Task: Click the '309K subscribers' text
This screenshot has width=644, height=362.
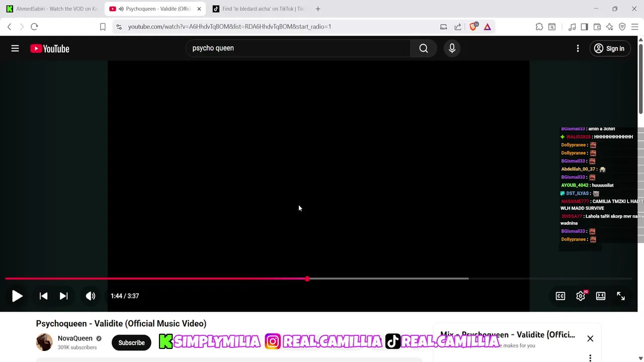Action: pyautogui.click(x=77, y=347)
